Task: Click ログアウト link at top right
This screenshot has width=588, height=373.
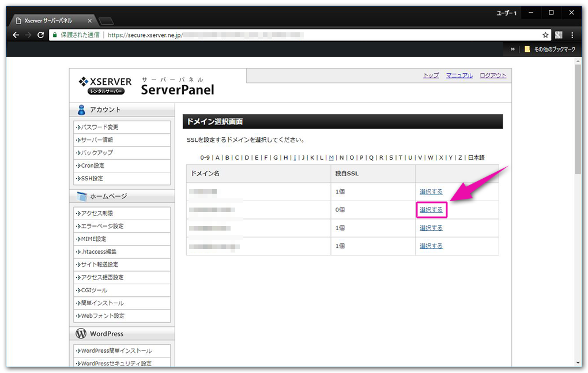Action: coord(493,75)
